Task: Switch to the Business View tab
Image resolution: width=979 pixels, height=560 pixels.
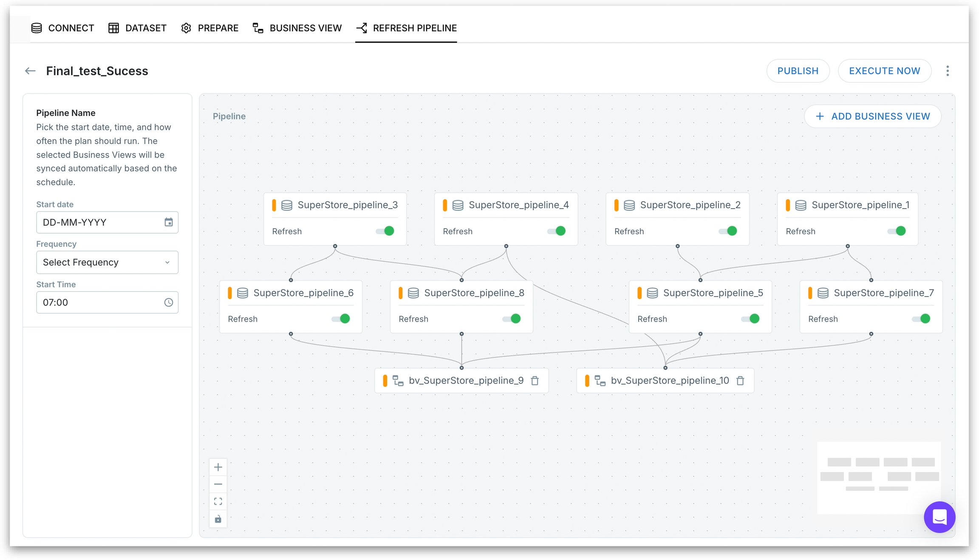Action: pos(297,28)
